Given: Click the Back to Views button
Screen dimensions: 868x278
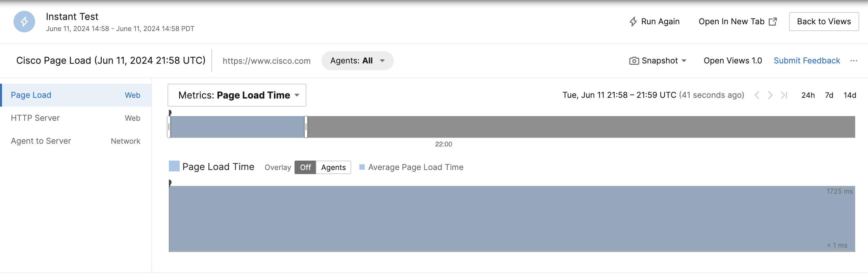Looking at the screenshot, I should (824, 22).
